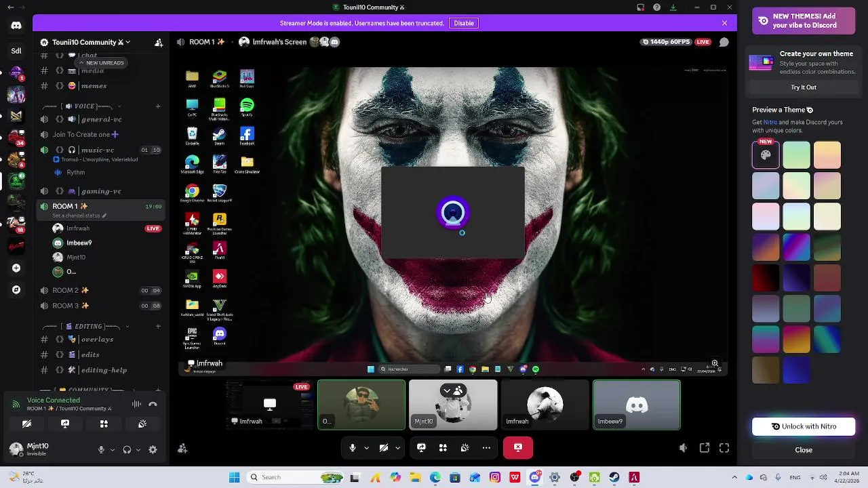Disconnect from voice using hang-up icon
This screenshot has width=868, height=488.
click(x=153, y=404)
